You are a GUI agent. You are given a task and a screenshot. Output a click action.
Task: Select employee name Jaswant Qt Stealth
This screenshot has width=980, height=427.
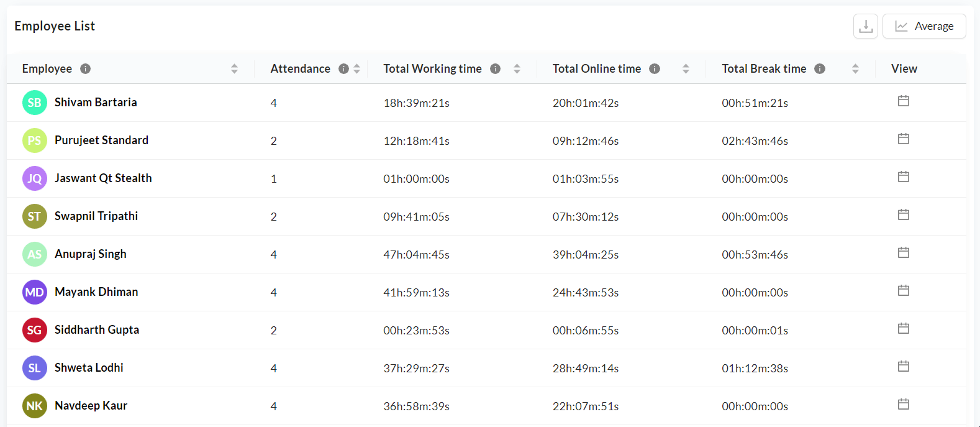click(103, 178)
